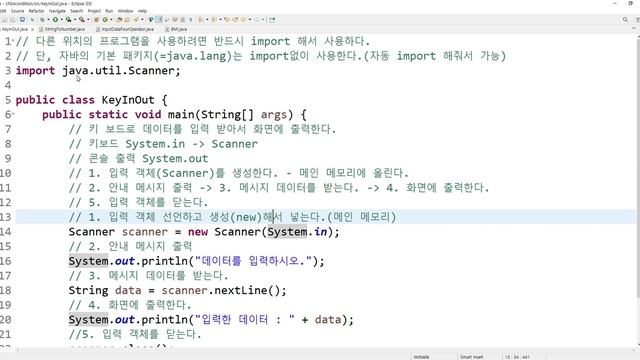Image resolution: width=640 pixels, height=360 pixels.
Task: Open the Refactor menu
Action: 36,11
